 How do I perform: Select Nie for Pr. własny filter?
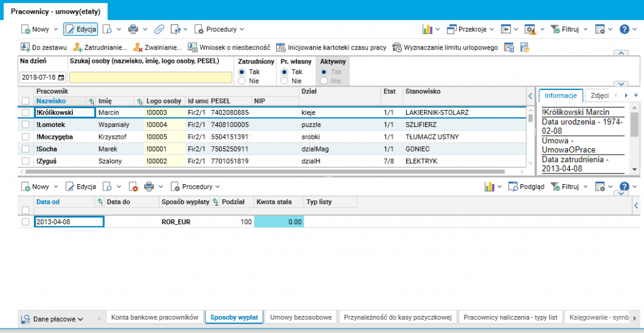[x=284, y=81]
